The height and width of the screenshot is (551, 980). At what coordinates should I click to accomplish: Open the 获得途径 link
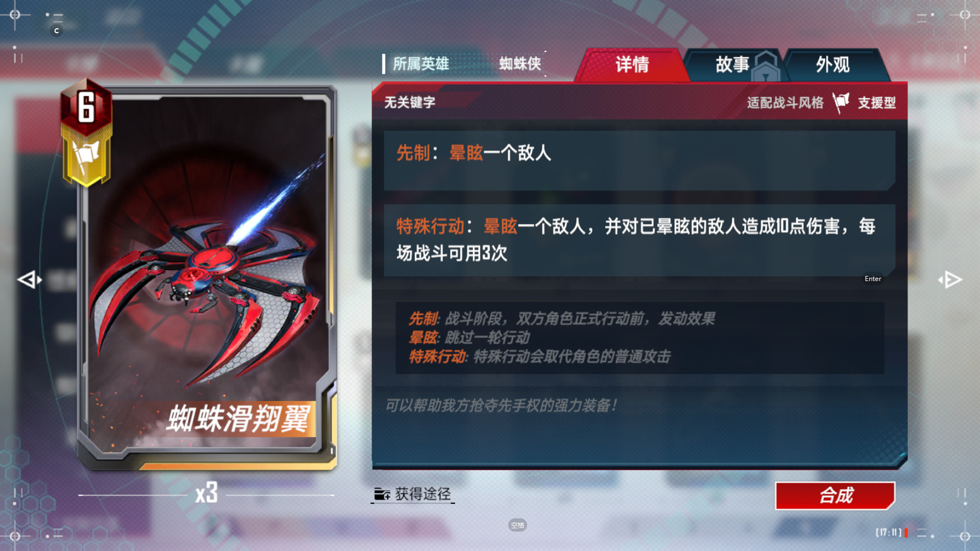[413, 494]
